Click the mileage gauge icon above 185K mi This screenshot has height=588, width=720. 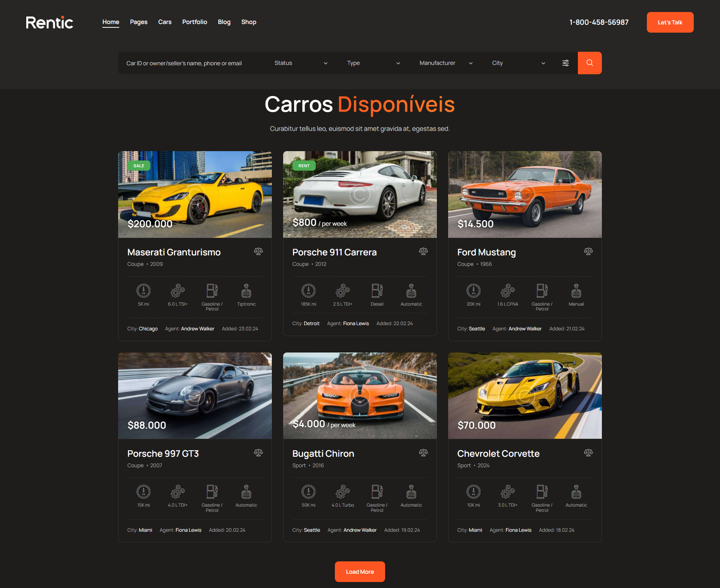pyautogui.click(x=309, y=291)
